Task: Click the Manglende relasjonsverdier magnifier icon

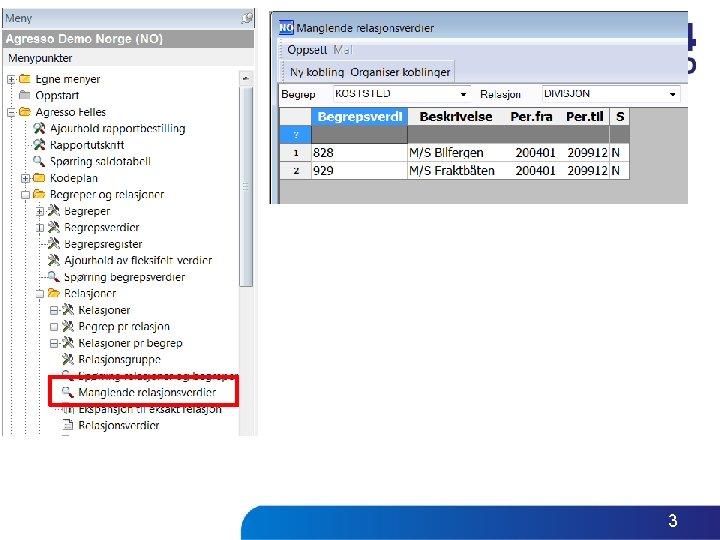Action: [x=68, y=392]
